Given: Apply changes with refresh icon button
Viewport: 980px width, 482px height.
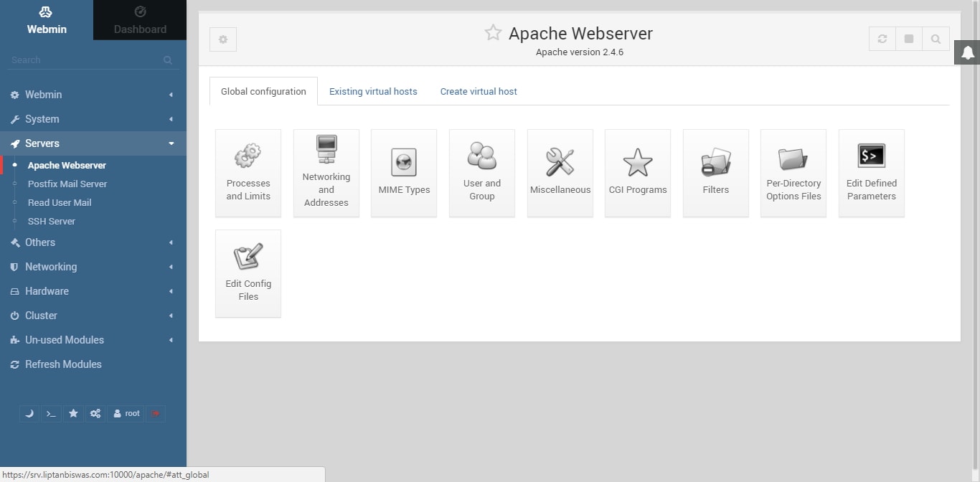Looking at the screenshot, I should tap(882, 39).
